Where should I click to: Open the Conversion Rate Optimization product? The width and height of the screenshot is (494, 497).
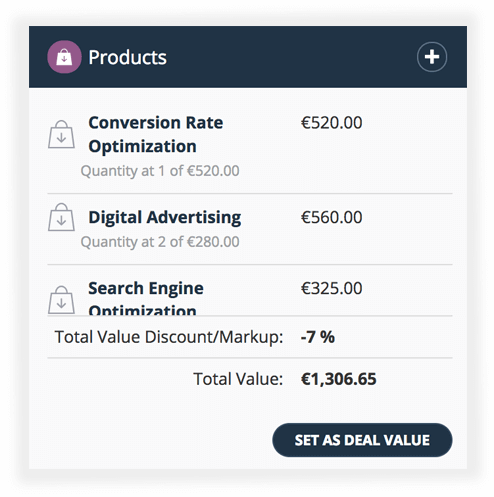click(156, 134)
